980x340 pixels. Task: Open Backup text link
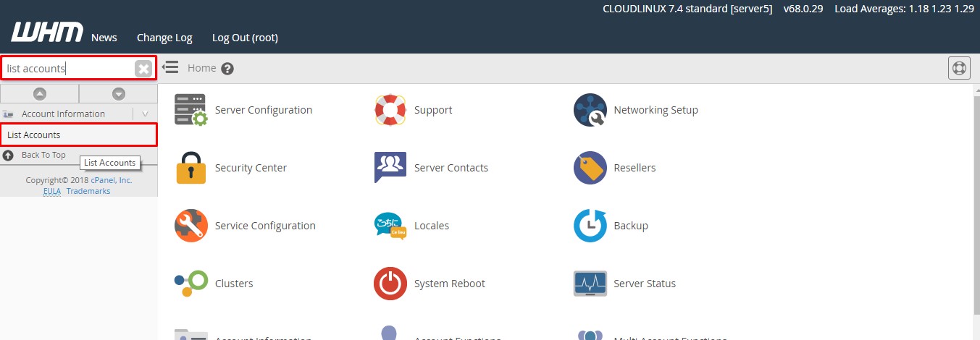(x=631, y=226)
